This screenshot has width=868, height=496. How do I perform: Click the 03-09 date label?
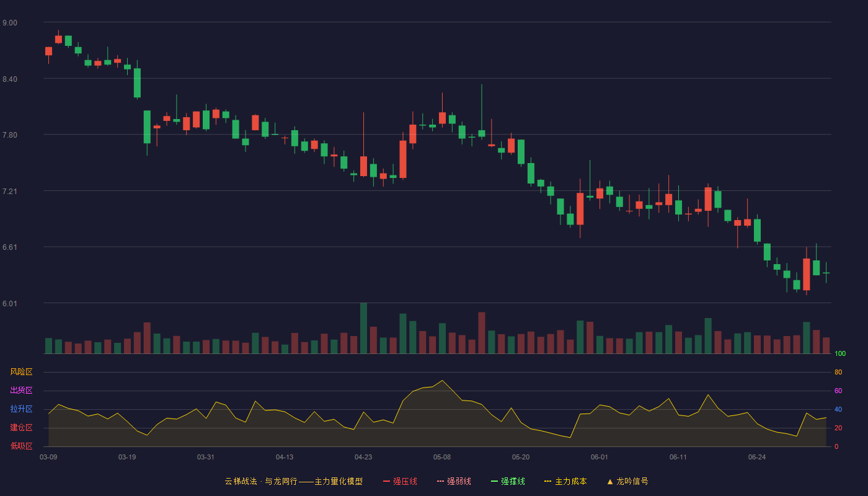(x=48, y=457)
